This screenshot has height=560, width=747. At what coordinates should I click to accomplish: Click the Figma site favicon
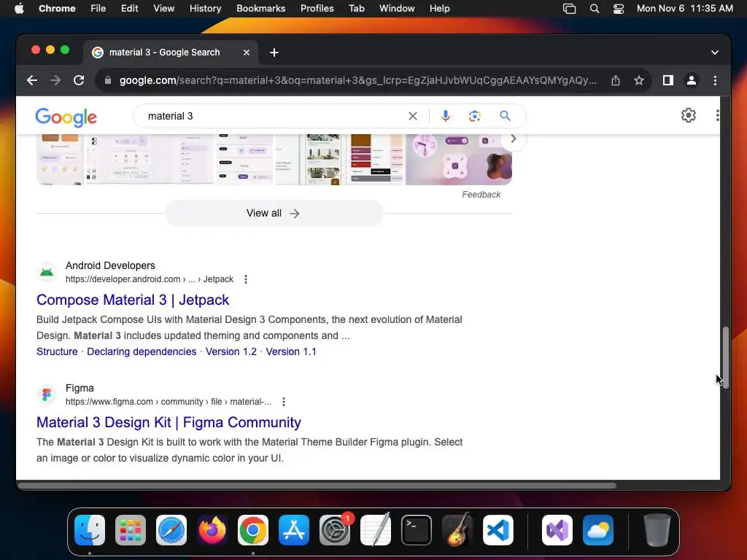[47, 394]
